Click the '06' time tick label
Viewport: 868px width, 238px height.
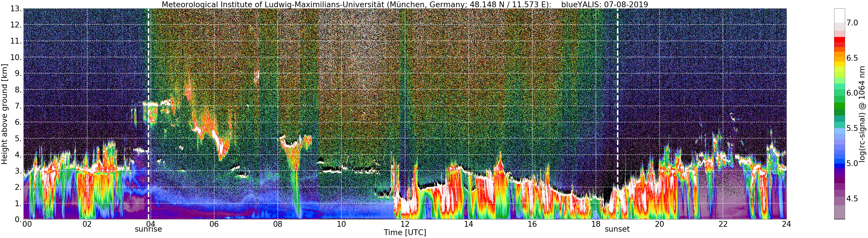pyautogui.click(x=214, y=224)
